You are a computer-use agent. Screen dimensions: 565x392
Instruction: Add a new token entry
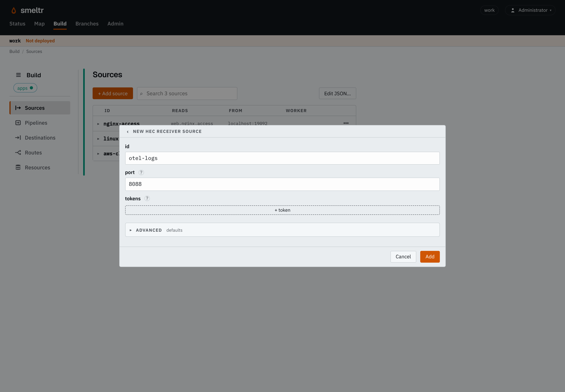click(282, 210)
